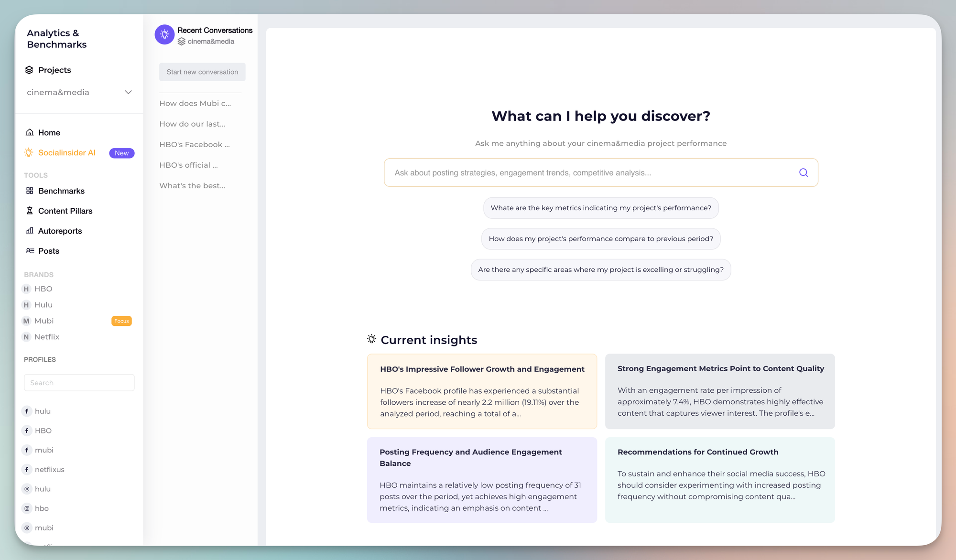Viewport: 956px width, 560px height.
Task: Click the Content Pillars hourglass icon
Action: 29,211
